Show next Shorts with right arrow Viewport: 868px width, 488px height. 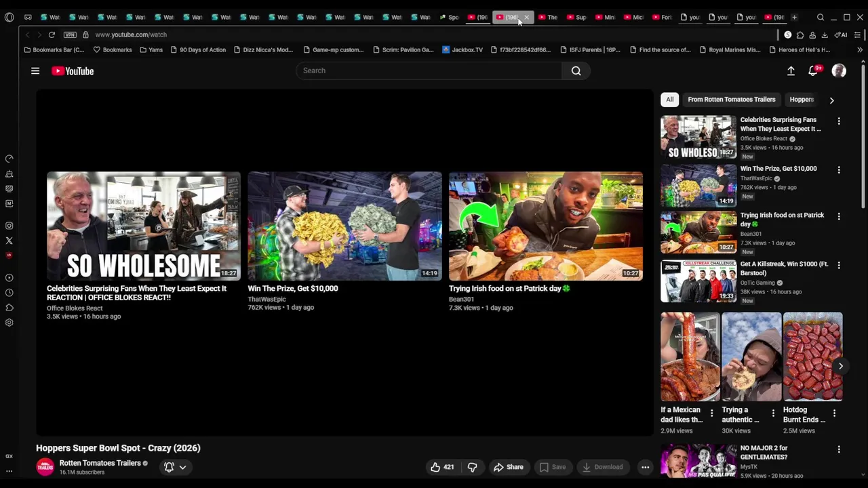[840, 366]
